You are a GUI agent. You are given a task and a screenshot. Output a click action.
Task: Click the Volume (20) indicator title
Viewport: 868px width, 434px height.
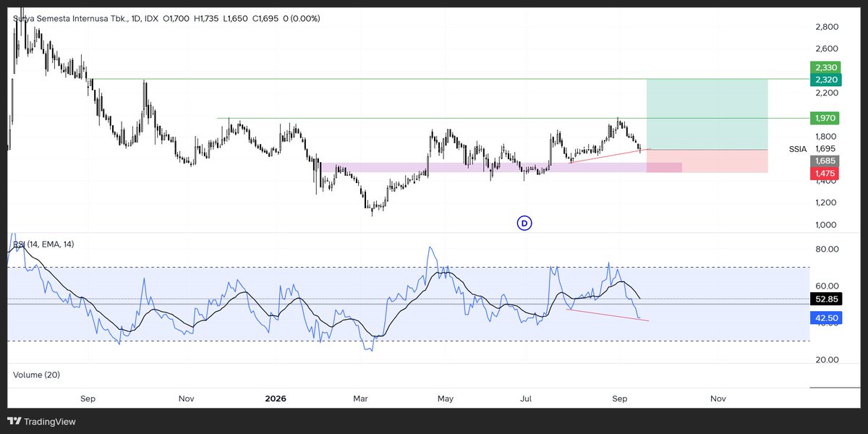(36, 375)
